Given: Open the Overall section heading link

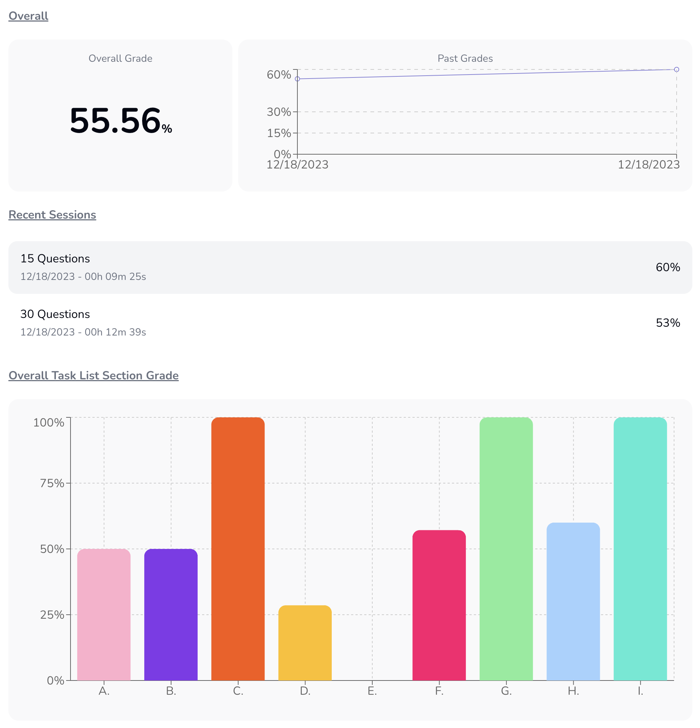Looking at the screenshot, I should 28,16.
